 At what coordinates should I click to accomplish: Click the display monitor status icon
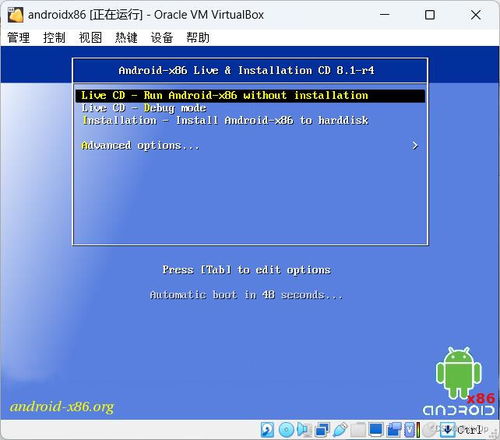click(x=376, y=430)
